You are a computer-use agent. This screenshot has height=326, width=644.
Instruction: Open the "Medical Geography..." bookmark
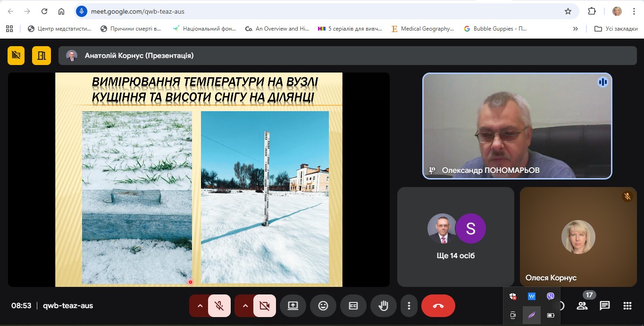[423, 29]
